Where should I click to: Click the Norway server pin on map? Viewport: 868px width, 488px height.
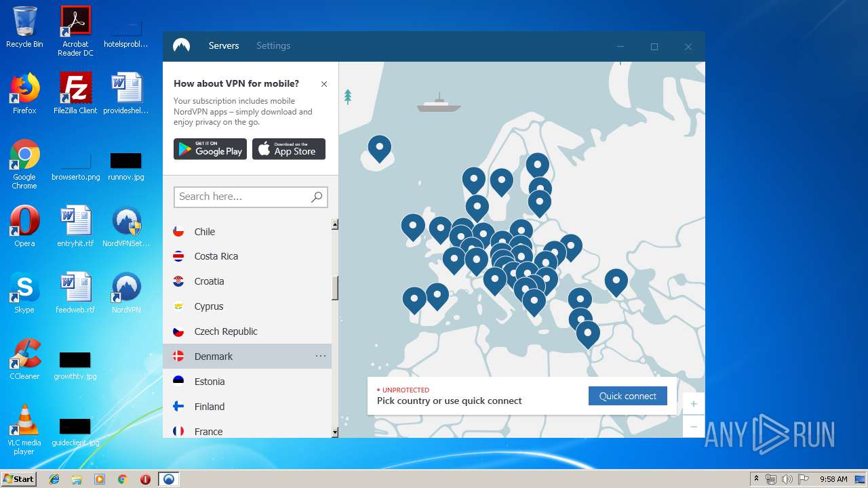[x=474, y=182]
